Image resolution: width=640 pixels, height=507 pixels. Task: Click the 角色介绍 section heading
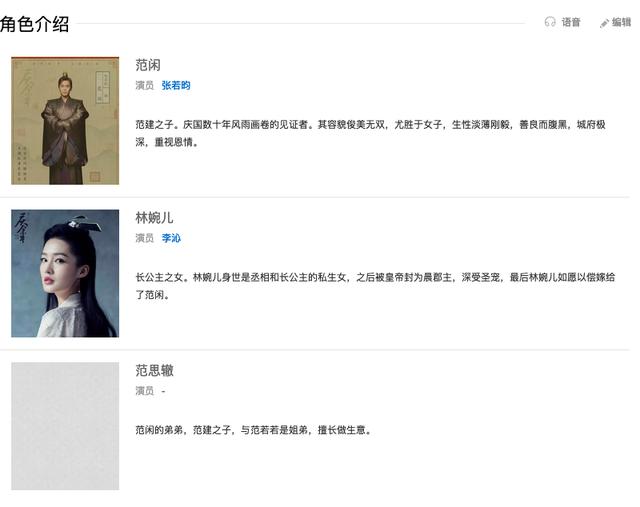(35, 24)
